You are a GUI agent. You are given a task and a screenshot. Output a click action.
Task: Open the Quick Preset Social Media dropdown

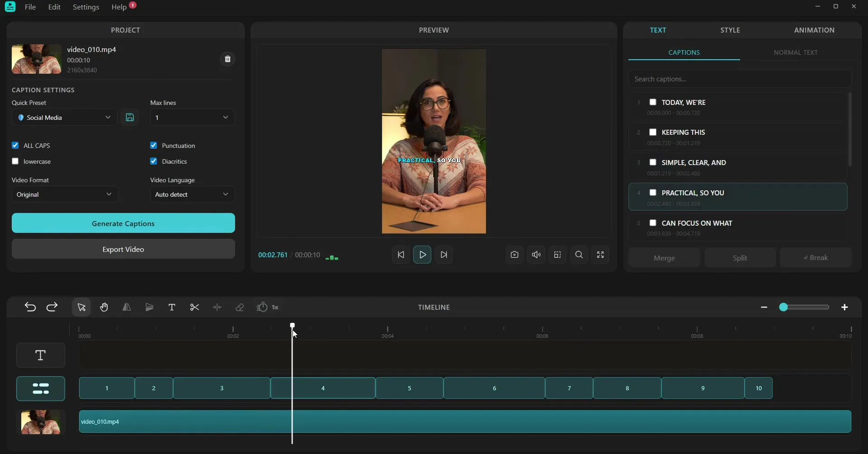(64, 118)
